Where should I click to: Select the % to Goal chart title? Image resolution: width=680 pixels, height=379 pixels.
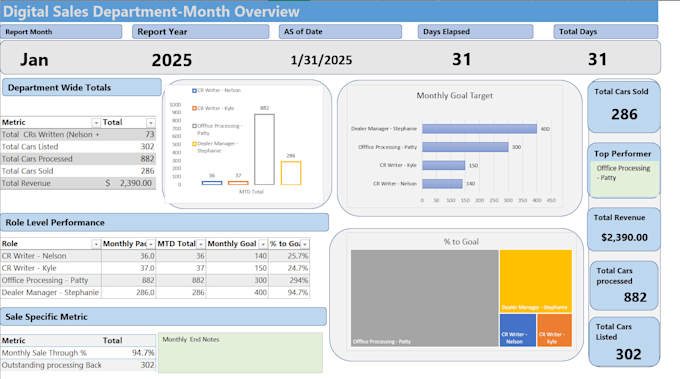tap(461, 242)
